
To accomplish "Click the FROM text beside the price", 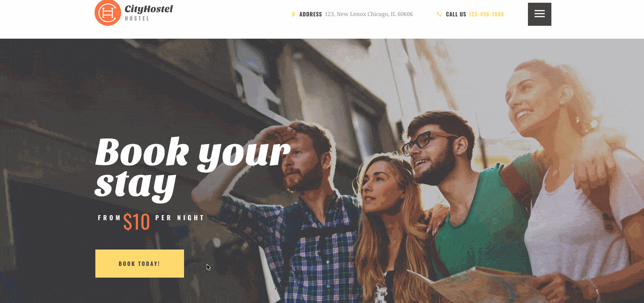I will coord(109,218).
